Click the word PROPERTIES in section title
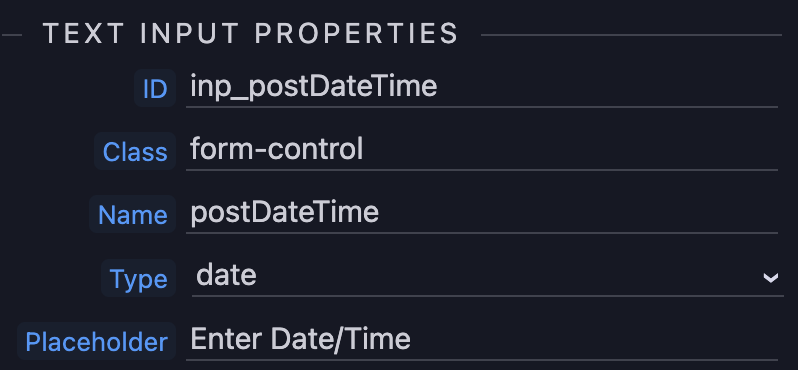Screen dimensions: 798x370 [357, 34]
